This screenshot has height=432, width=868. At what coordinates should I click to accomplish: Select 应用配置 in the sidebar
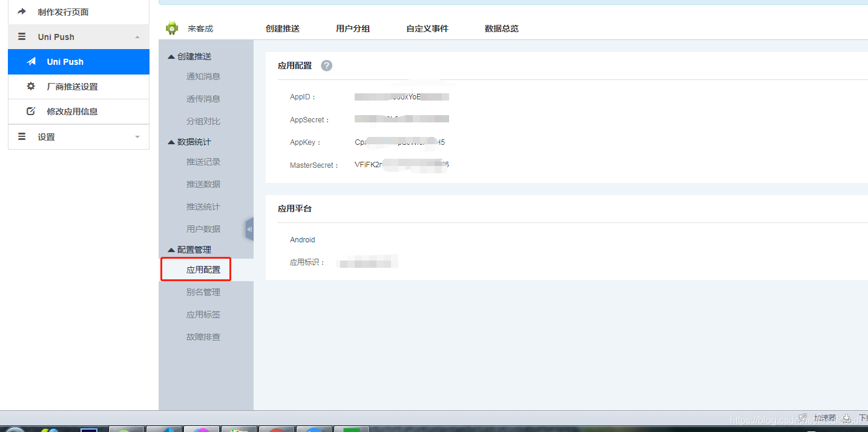(203, 270)
